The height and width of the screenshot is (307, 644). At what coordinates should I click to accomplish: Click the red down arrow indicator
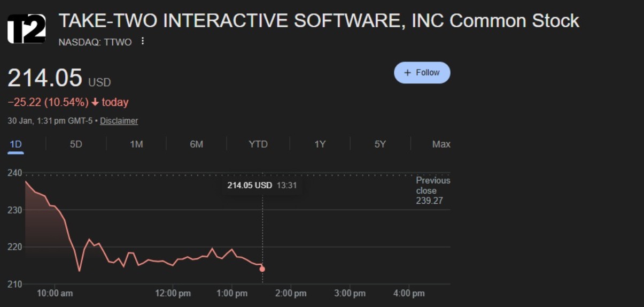pyautogui.click(x=95, y=102)
